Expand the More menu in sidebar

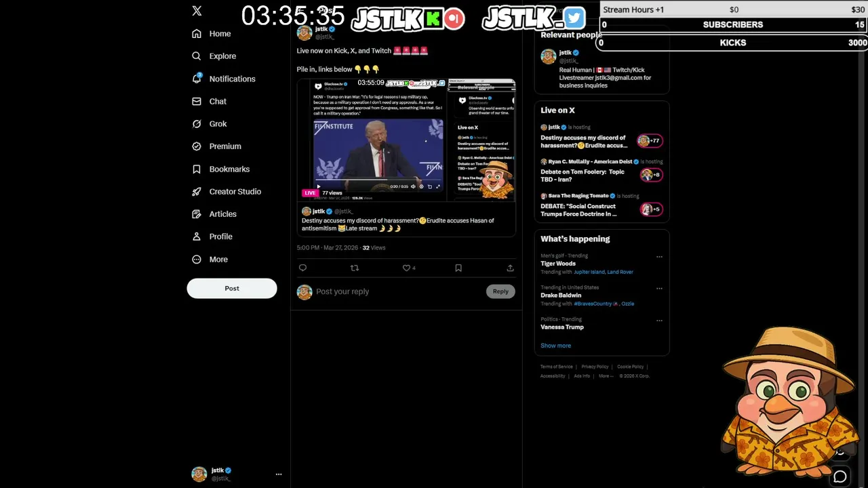coord(210,260)
